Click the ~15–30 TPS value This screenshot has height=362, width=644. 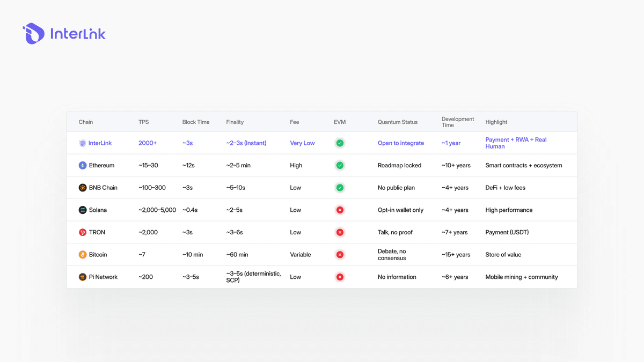pos(148,166)
